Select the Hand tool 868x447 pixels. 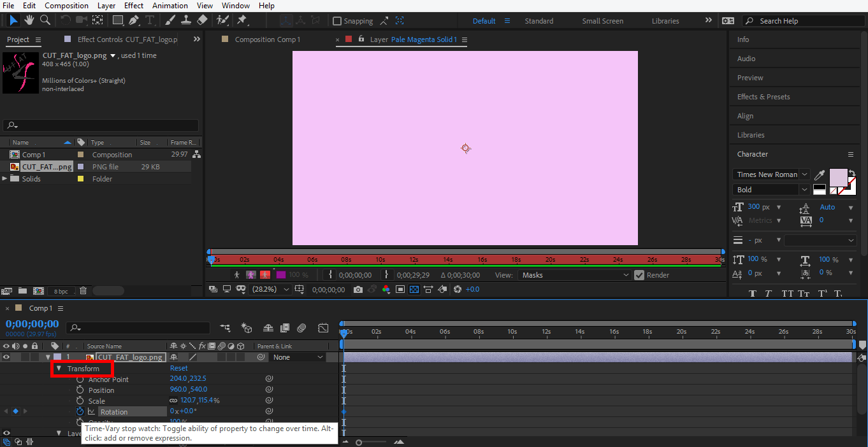(x=29, y=20)
